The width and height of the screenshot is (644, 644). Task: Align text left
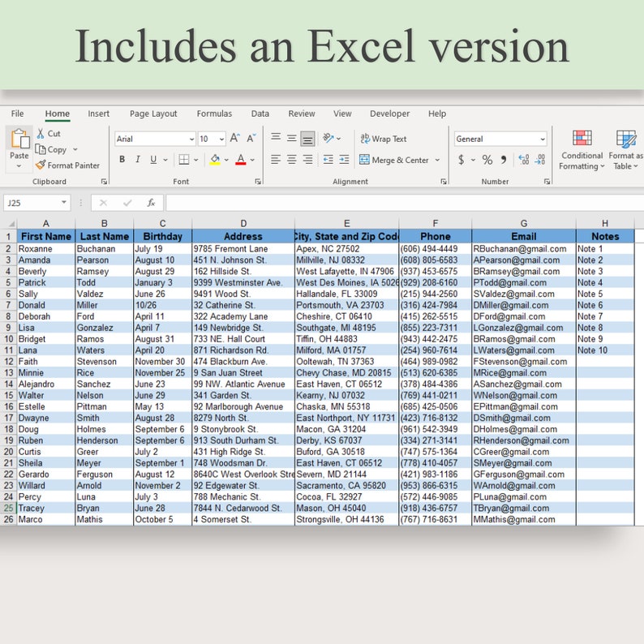276,159
